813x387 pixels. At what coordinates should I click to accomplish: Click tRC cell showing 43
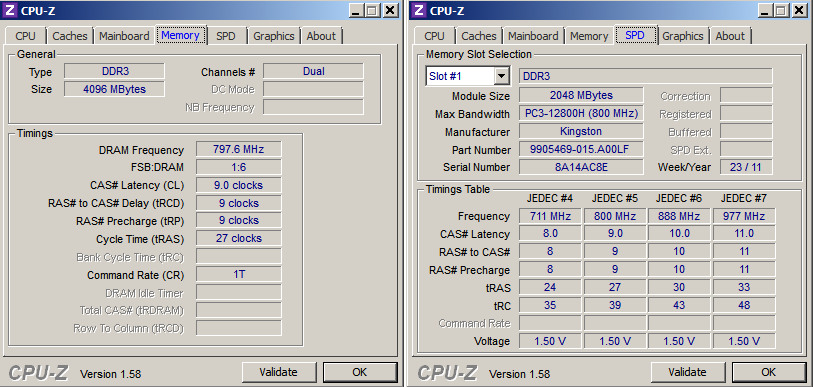coord(679,305)
